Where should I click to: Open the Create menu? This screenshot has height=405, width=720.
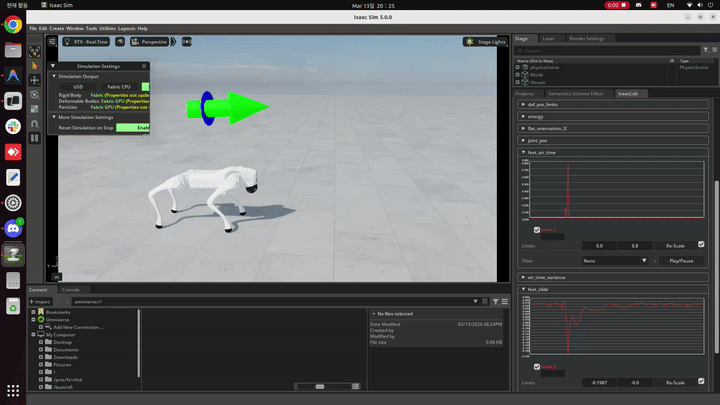(56, 28)
